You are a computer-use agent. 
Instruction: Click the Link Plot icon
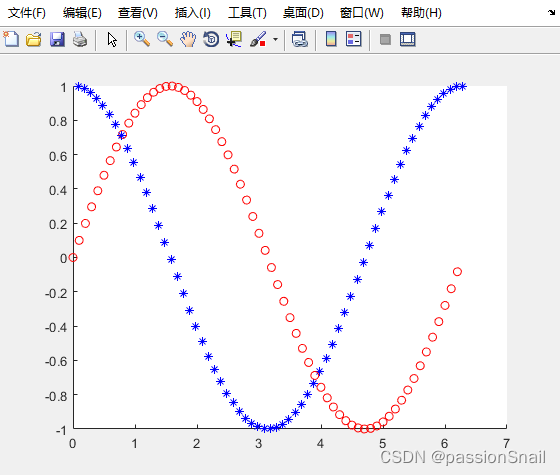[x=300, y=39]
